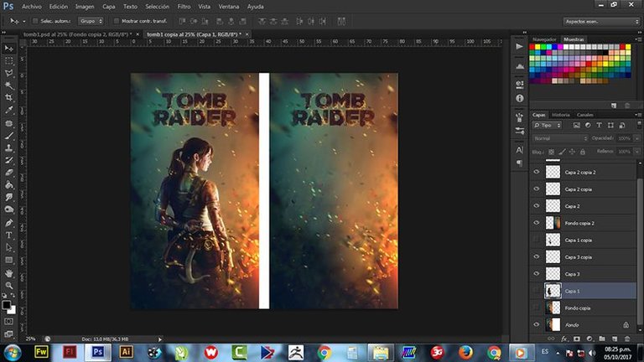Image resolution: width=644 pixels, height=362 pixels.
Task: Add a layer mask
Action: coord(577,339)
